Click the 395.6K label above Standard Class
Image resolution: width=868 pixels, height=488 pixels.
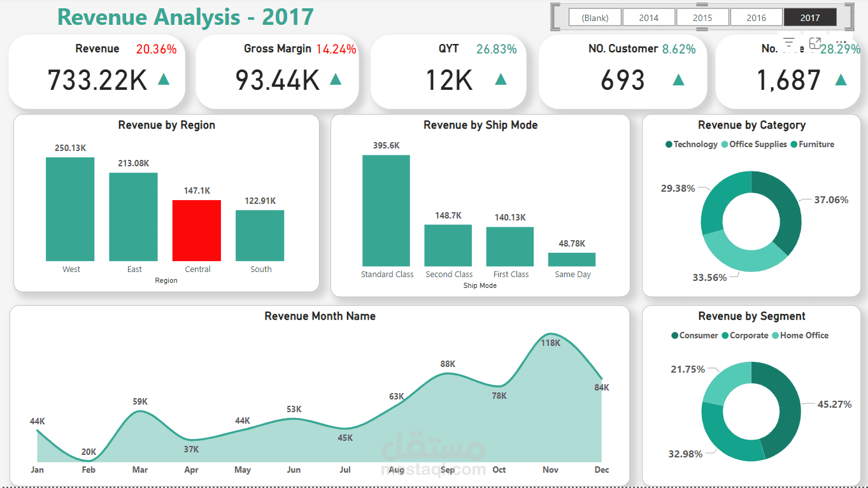coord(386,145)
